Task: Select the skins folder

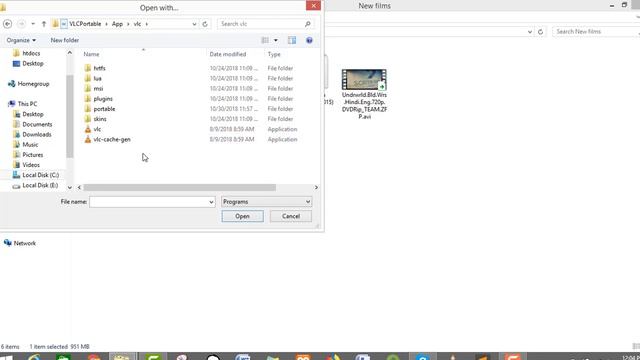Action: (100, 119)
